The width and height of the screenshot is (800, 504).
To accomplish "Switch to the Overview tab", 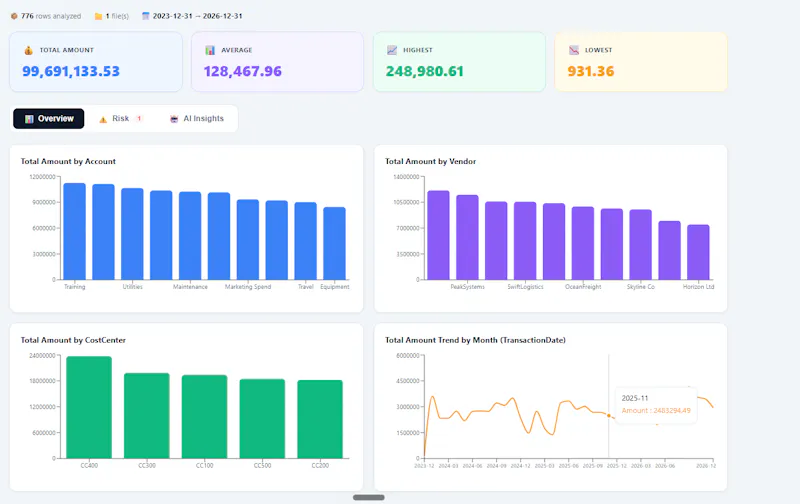I will tap(48, 119).
